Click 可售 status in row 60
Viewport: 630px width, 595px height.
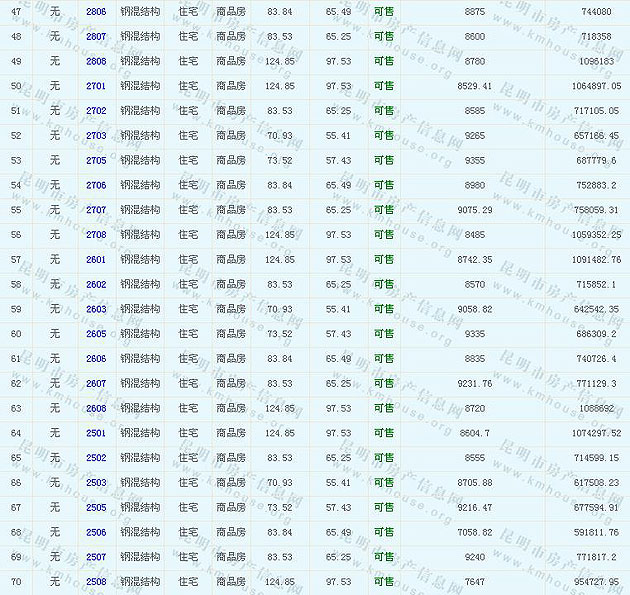pyautogui.click(x=384, y=334)
